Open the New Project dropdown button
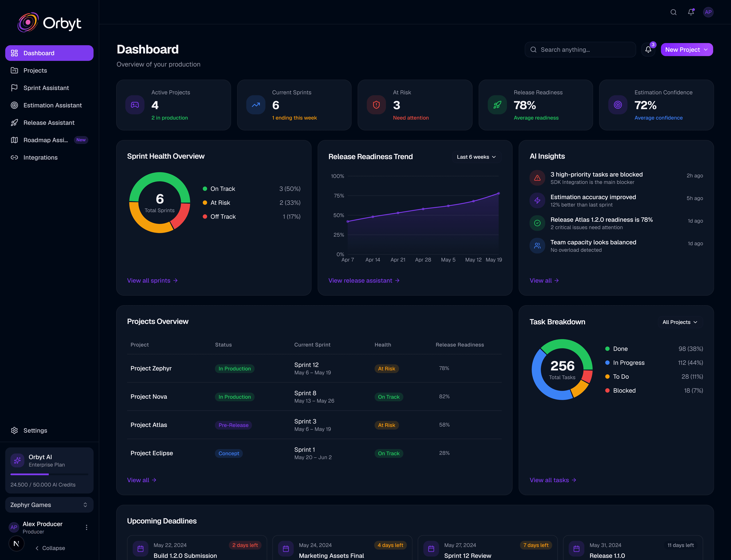731x560 pixels. 687,50
